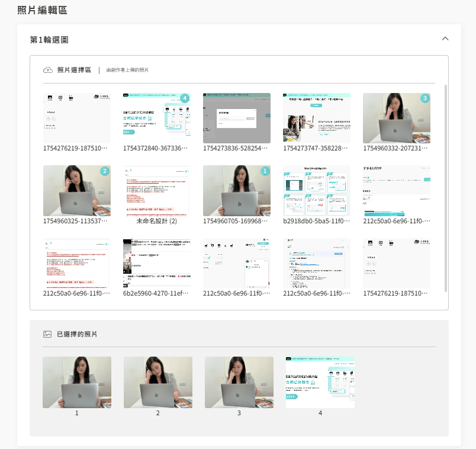The width and height of the screenshot is (476, 449).
Task: Select the 未命名設計 (2) photo thumbnail
Action: [157, 190]
